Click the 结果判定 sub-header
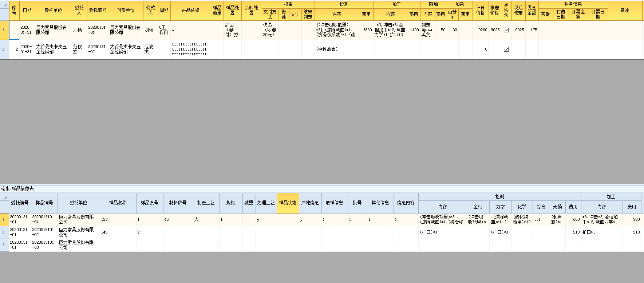This screenshot has height=283, width=644. [x=308, y=14]
